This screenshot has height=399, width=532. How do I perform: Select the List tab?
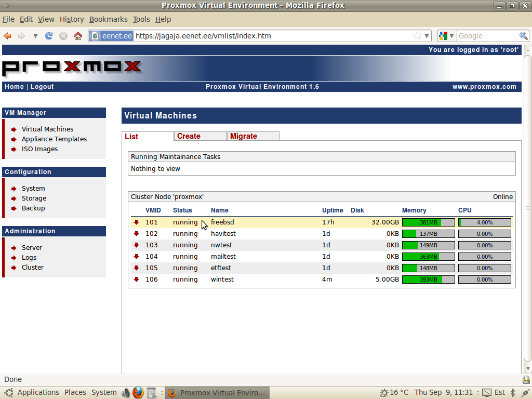(148, 137)
